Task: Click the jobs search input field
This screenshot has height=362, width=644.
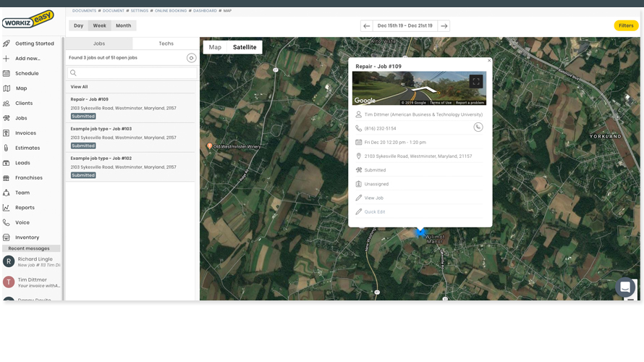Action: [x=134, y=72]
